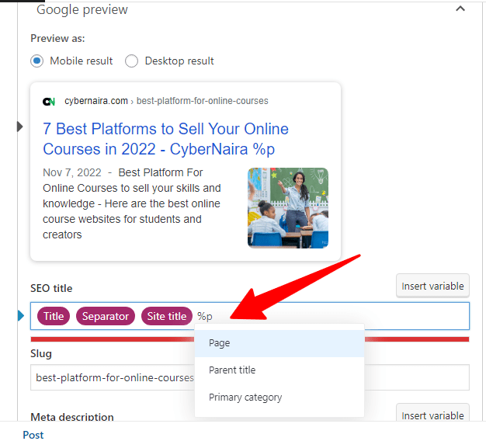Click the classroom thumbnail in the preview

point(288,208)
